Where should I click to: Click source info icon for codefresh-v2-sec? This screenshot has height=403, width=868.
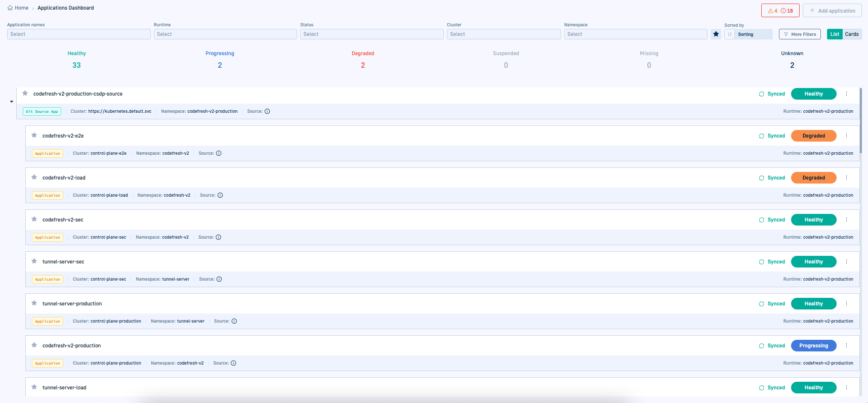pyautogui.click(x=219, y=237)
